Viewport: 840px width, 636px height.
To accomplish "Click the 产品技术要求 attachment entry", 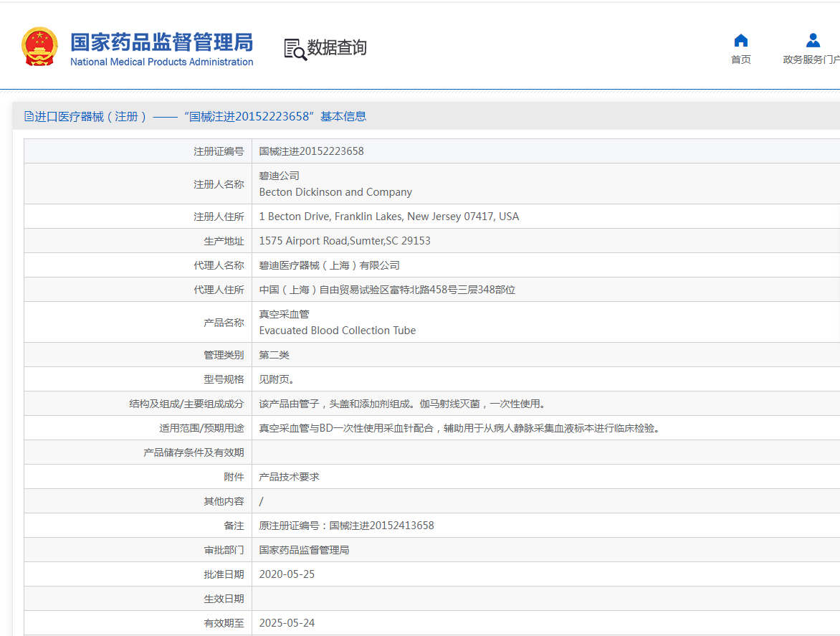I will coord(290,477).
